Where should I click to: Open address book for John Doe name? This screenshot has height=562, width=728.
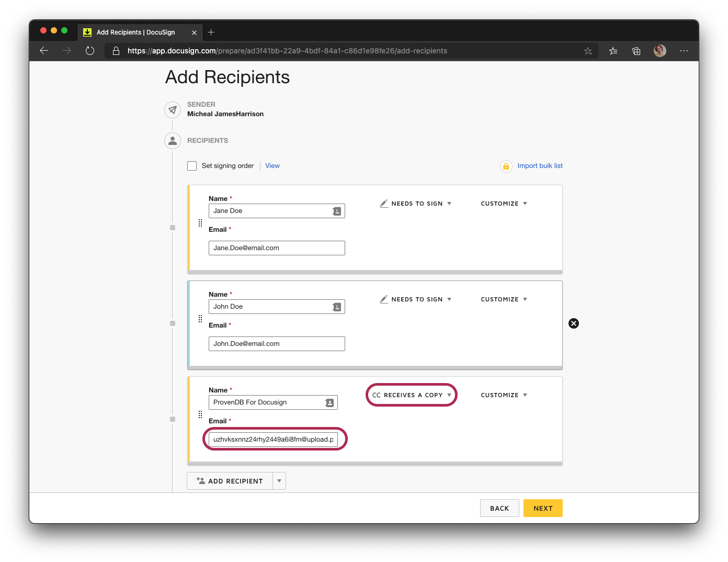(337, 307)
